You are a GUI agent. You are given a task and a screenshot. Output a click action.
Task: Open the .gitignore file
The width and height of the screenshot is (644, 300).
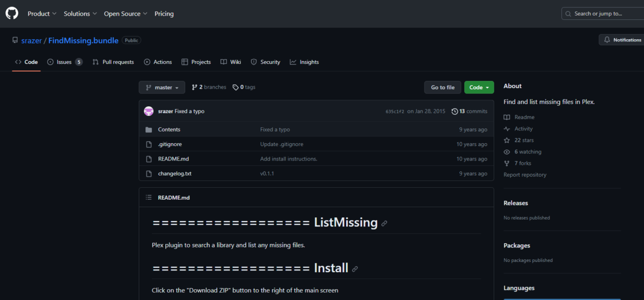point(170,144)
